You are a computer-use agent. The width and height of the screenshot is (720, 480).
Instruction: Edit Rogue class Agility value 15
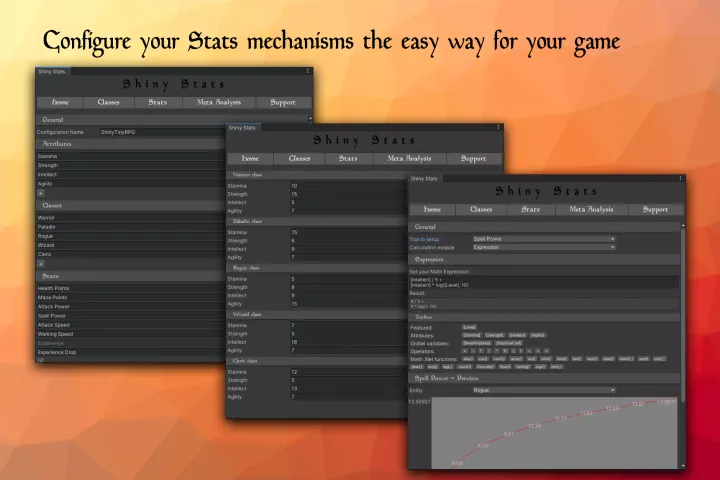(349, 304)
